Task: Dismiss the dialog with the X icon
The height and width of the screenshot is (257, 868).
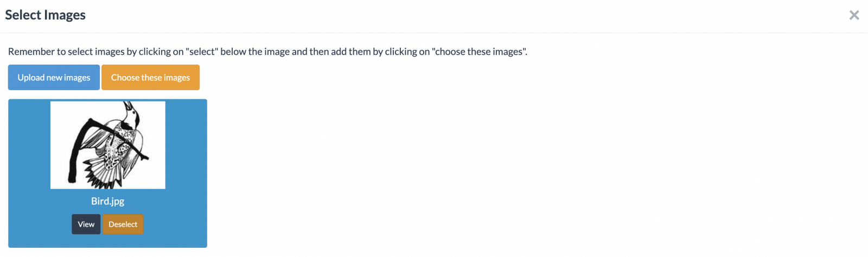Action: click(854, 15)
